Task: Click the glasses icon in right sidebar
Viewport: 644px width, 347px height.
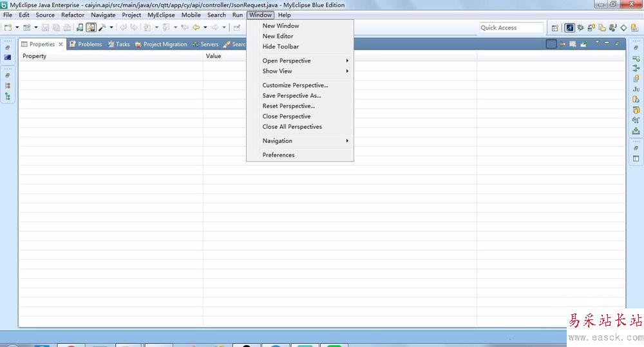Action: click(636, 120)
